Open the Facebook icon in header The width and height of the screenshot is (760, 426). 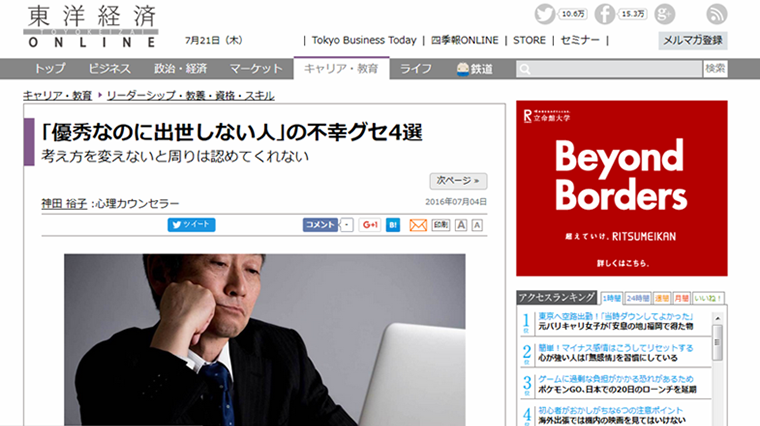(x=604, y=14)
